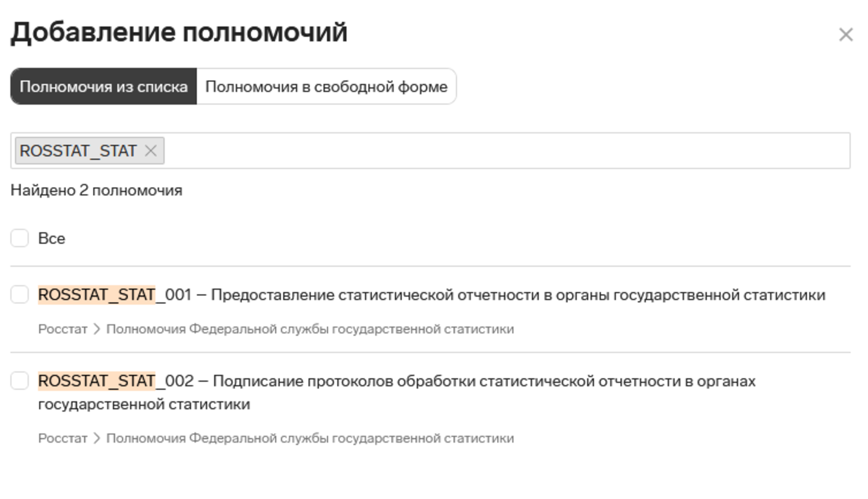Click the Росстат breadcrumb under the second authority
This screenshot has width=868, height=499.
coord(62,438)
